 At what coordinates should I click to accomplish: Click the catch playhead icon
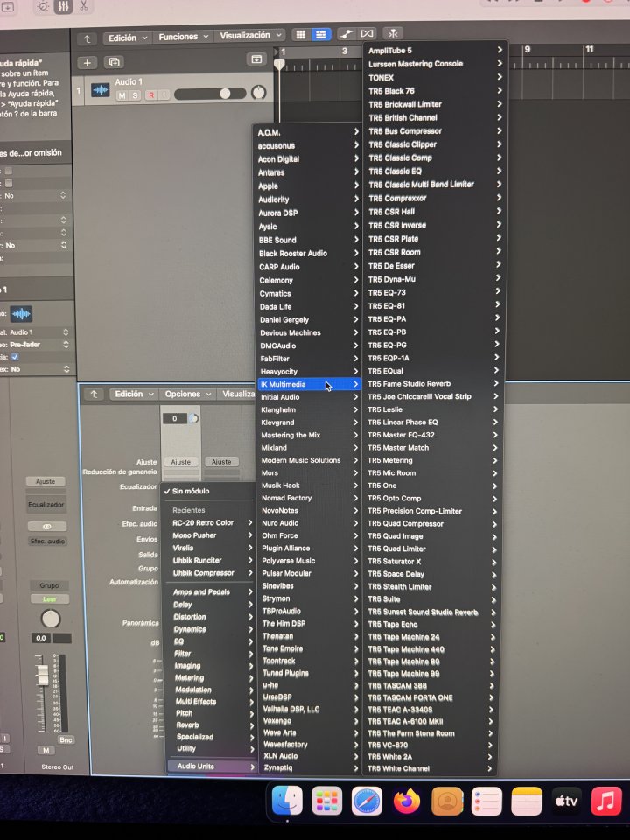[393, 33]
